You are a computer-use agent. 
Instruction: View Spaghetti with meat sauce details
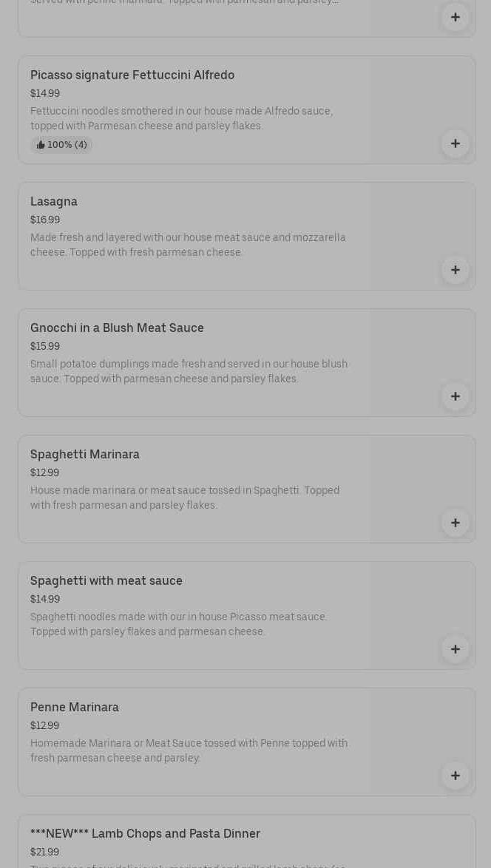[x=106, y=581]
